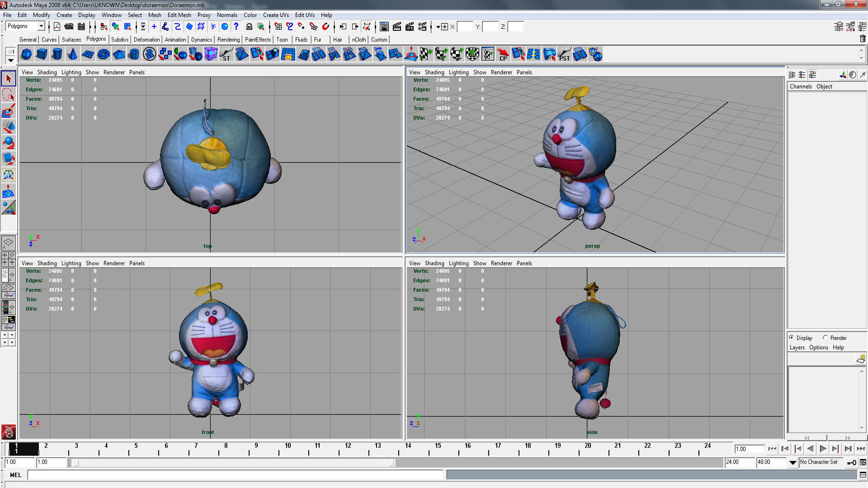
Task: Open the Mesh menu
Action: pyautogui.click(x=155, y=15)
